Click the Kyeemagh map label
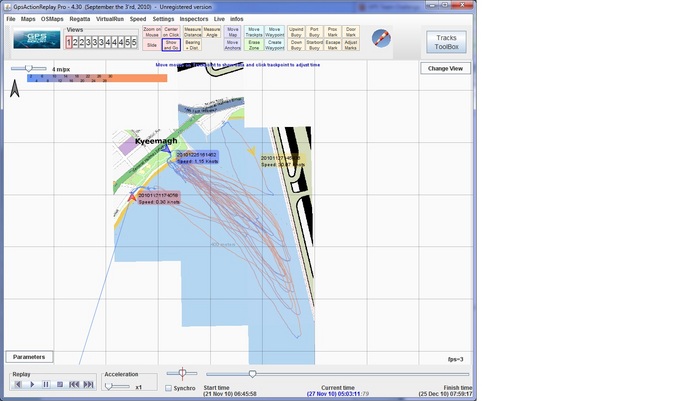 click(x=156, y=141)
